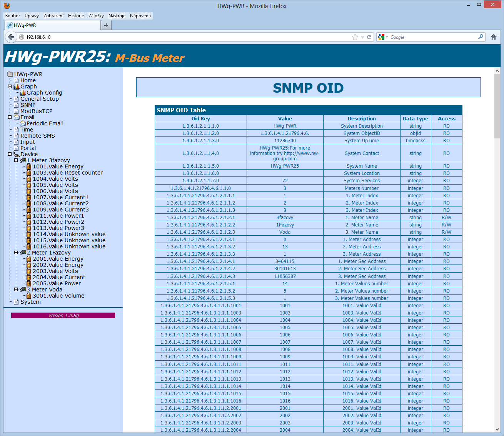Click the 1.Meter 3fazovy meter icon
This screenshot has width=504, height=436.
[23, 160]
